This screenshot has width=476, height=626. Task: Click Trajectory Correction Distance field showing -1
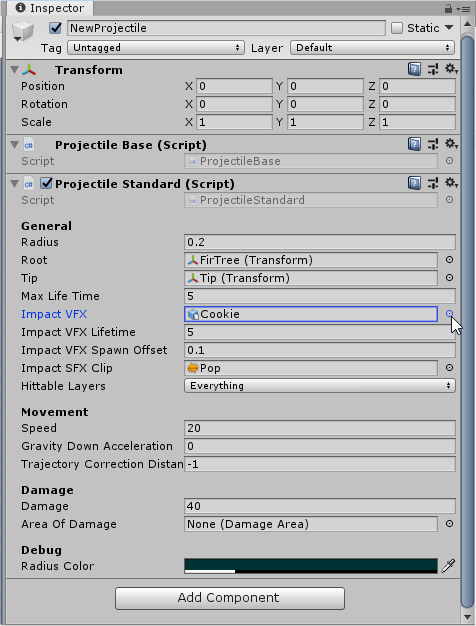320,464
